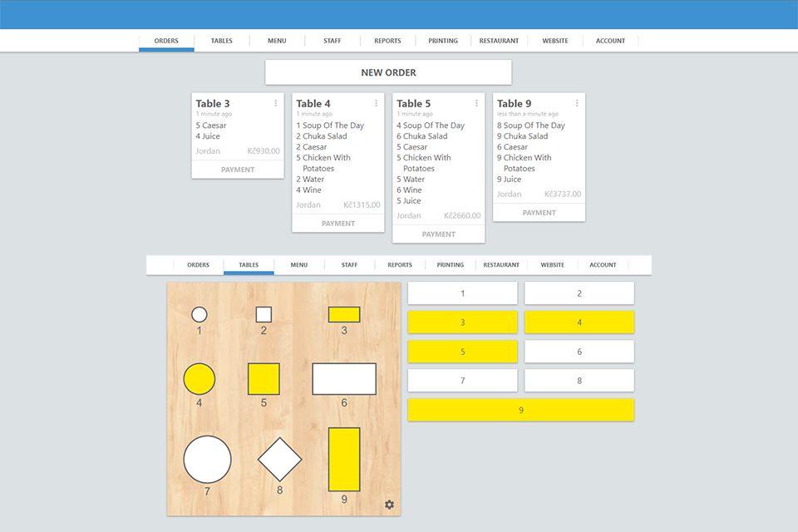Toggle the wide table 9 button off

[520, 410]
